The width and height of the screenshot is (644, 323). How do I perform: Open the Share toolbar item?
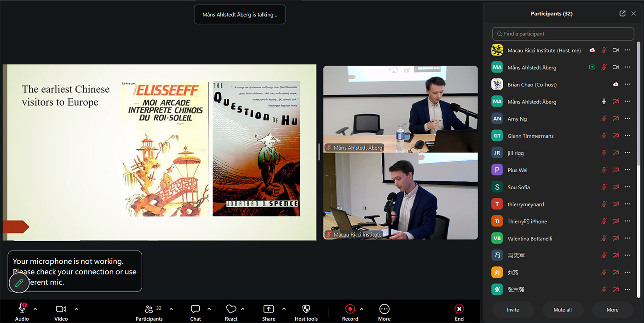coord(269,313)
